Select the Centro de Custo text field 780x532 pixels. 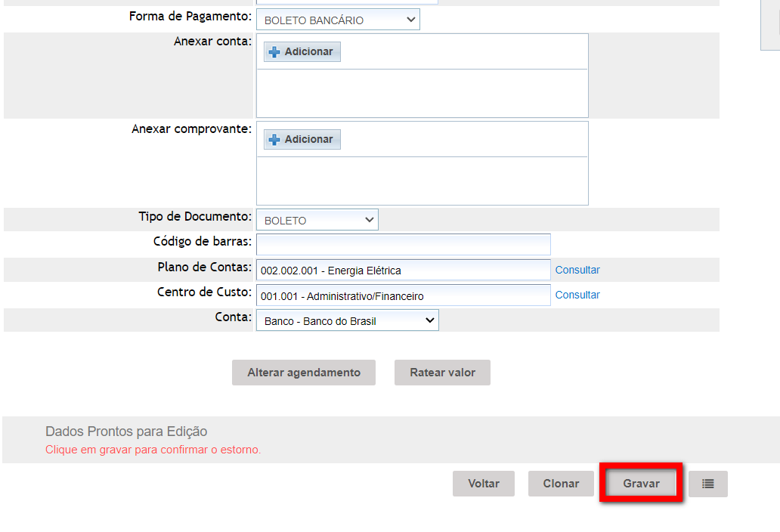pos(403,295)
